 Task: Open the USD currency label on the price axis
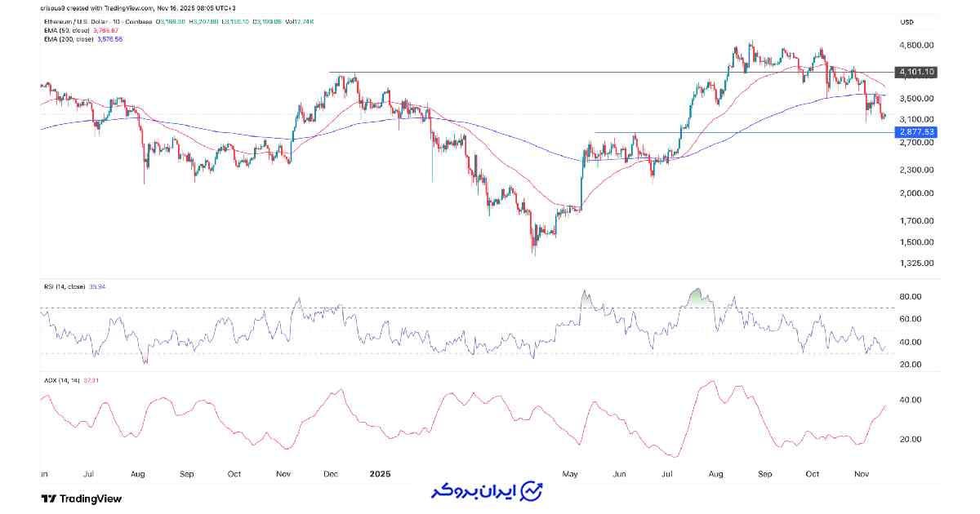coord(905,21)
